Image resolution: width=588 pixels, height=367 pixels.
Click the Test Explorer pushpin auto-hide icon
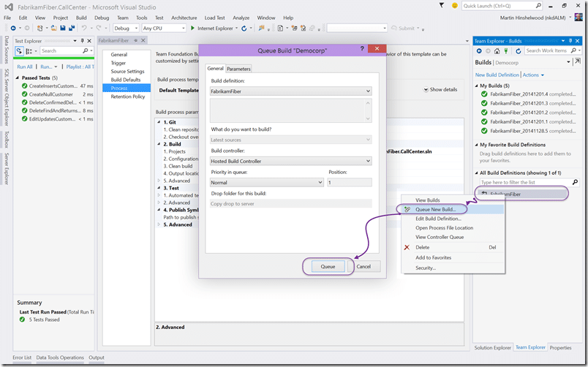pyautogui.click(x=82, y=41)
